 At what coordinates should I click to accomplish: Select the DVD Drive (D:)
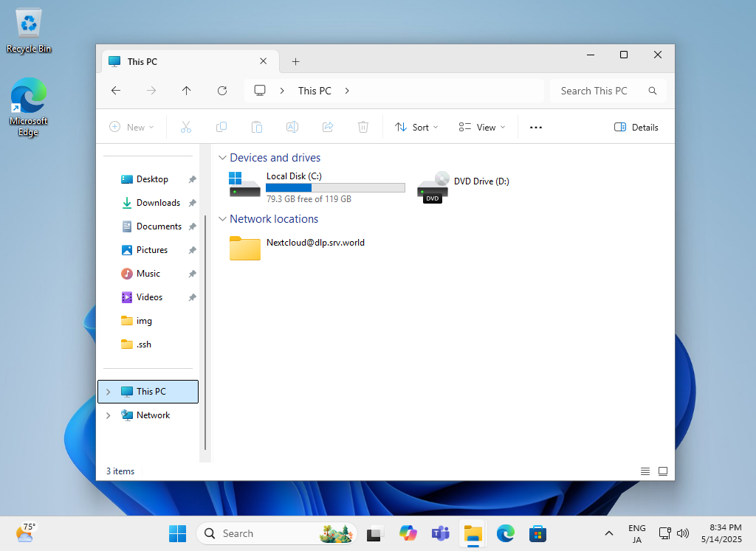(x=463, y=187)
